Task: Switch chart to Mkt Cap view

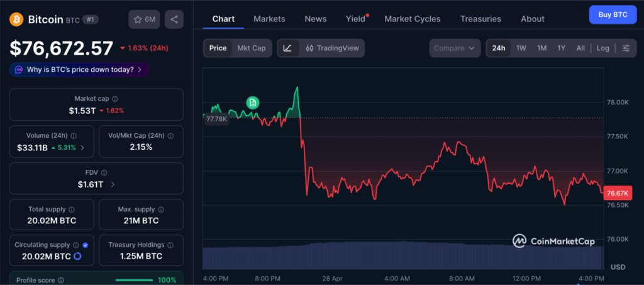Action: pos(251,48)
